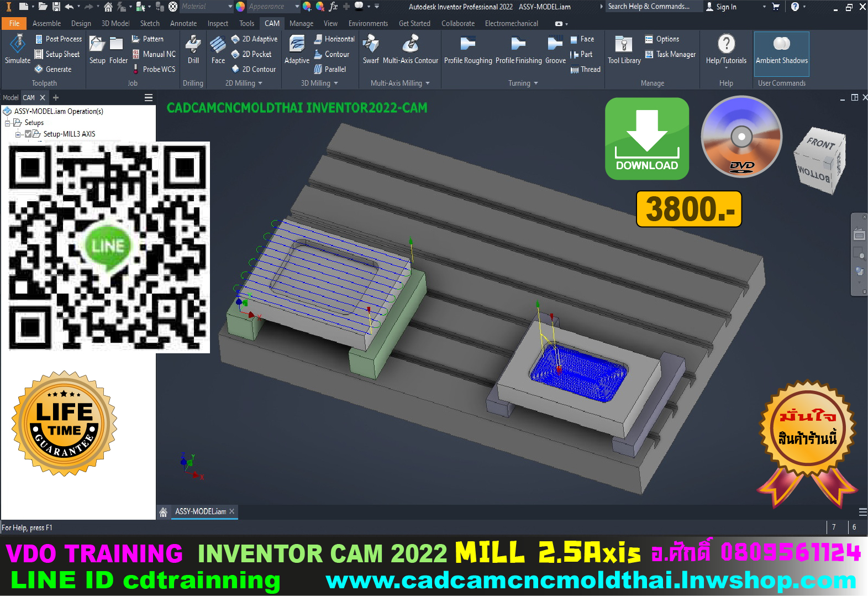Toggle the Setup-MILL3 AXIS checkbox
868x596 pixels.
coord(28,134)
